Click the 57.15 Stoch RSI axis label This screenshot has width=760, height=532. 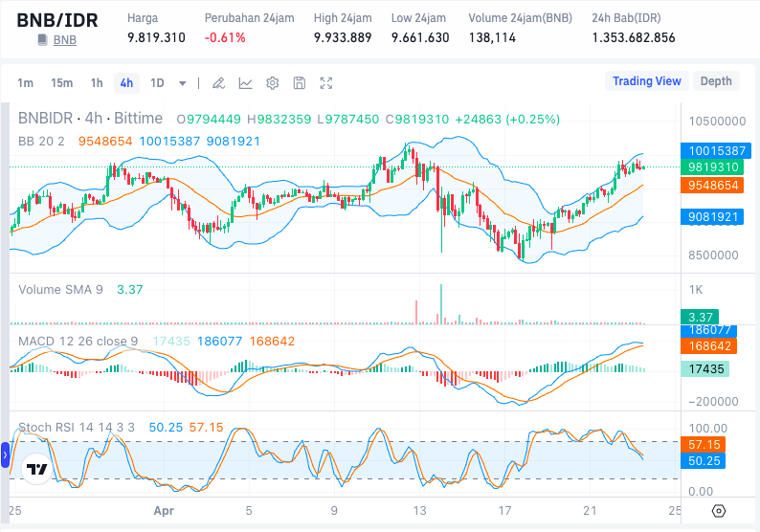(x=704, y=444)
